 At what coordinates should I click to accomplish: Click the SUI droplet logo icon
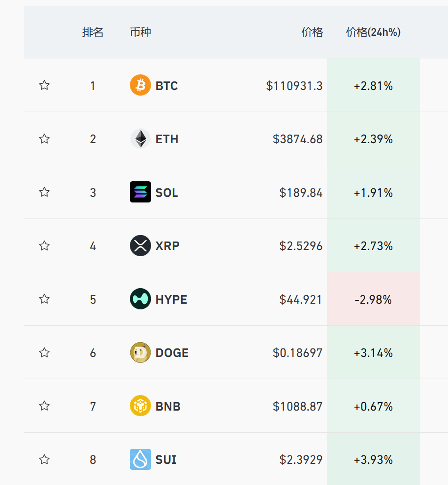[x=140, y=460]
